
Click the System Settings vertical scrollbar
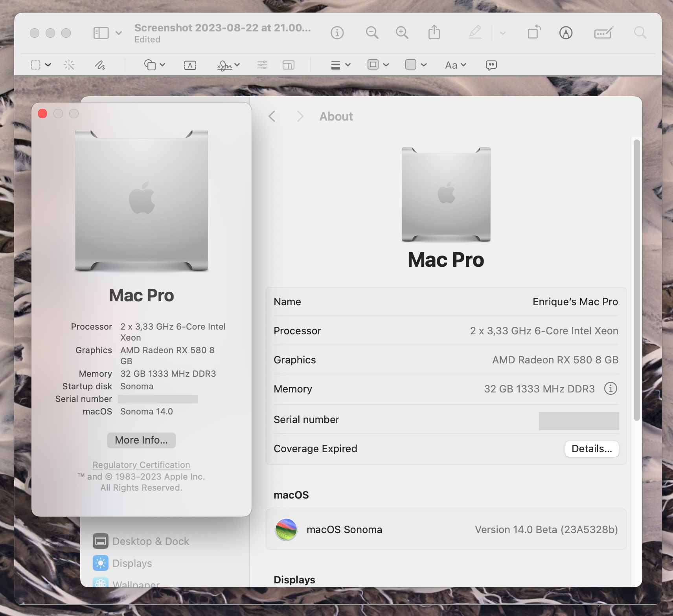click(637, 280)
